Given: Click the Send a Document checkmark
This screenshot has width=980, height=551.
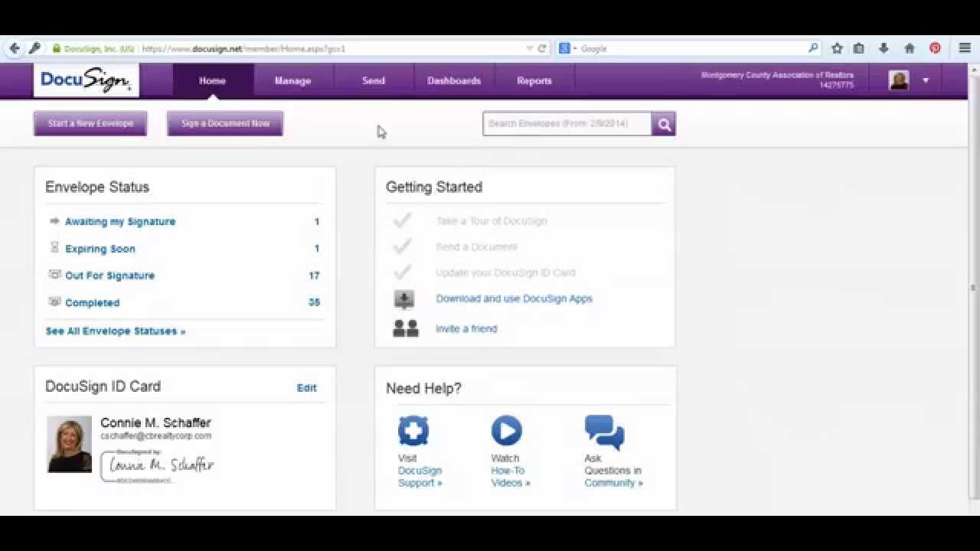Looking at the screenshot, I should pos(402,246).
